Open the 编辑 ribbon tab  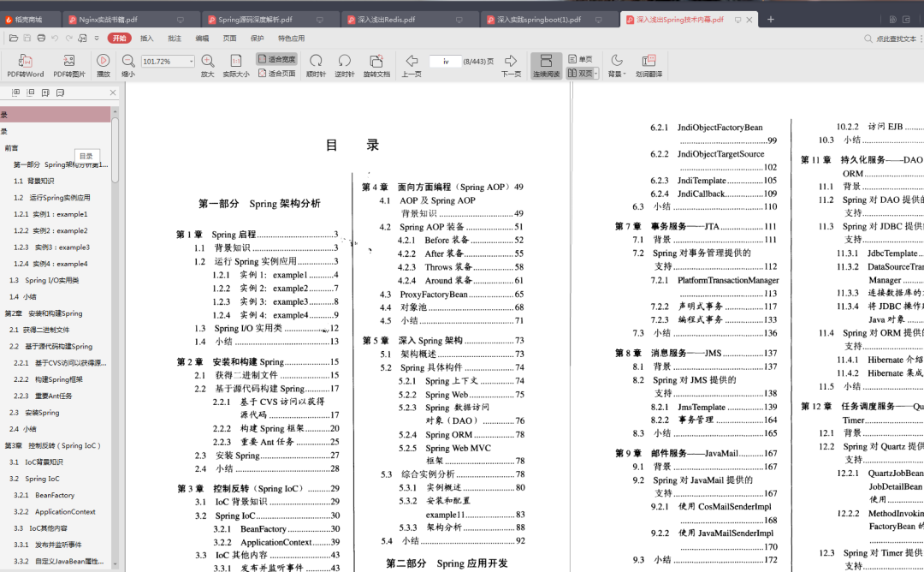coord(202,39)
